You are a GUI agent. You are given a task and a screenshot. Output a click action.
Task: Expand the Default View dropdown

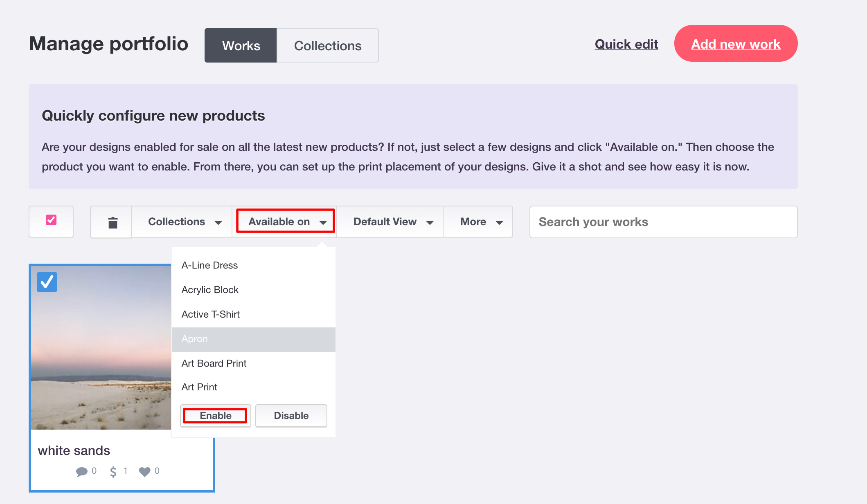[x=390, y=222]
